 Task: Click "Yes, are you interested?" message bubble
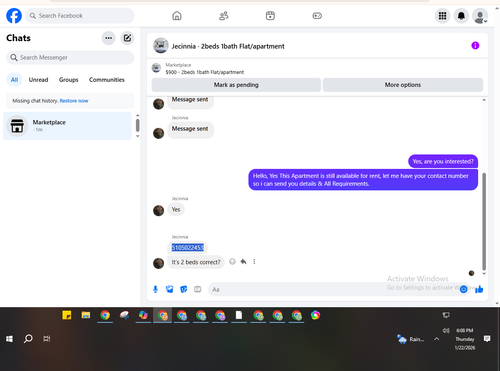(x=443, y=161)
